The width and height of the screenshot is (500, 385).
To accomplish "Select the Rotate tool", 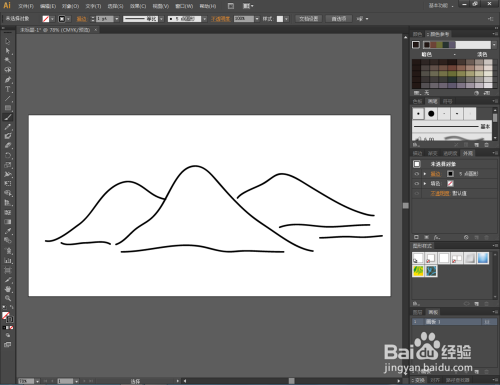I will 8,155.
